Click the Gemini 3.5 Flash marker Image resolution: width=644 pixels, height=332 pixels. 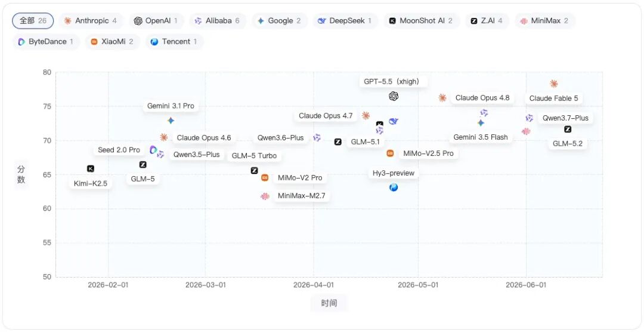pyautogui.click(x=481, y=122)
